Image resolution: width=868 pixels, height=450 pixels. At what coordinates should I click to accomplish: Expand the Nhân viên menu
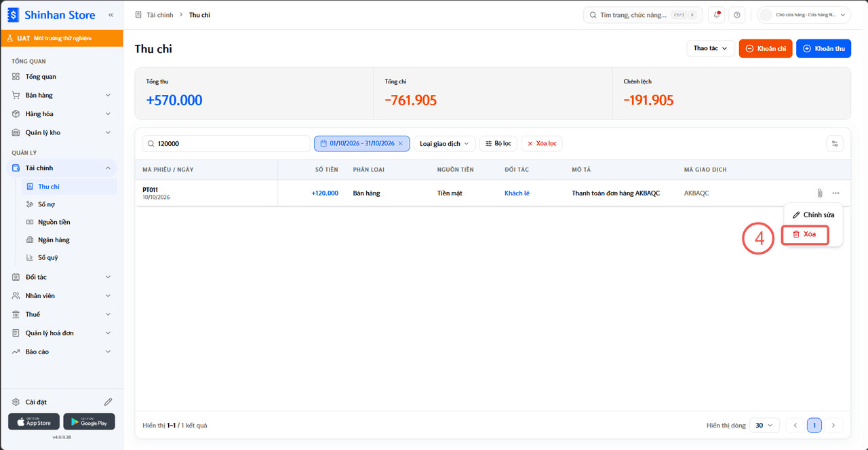tap(62, 296)
